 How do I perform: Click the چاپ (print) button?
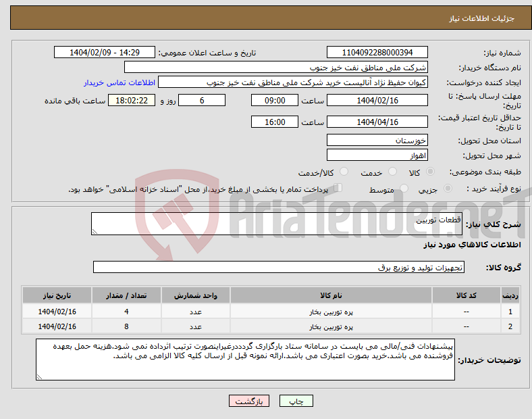(x=296, y=401)
